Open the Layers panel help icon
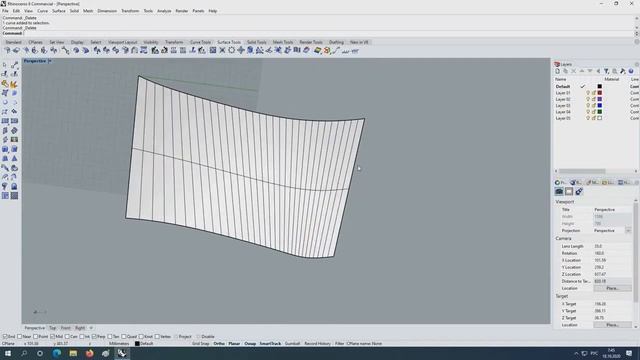The image size is (640, 360). 631,71
